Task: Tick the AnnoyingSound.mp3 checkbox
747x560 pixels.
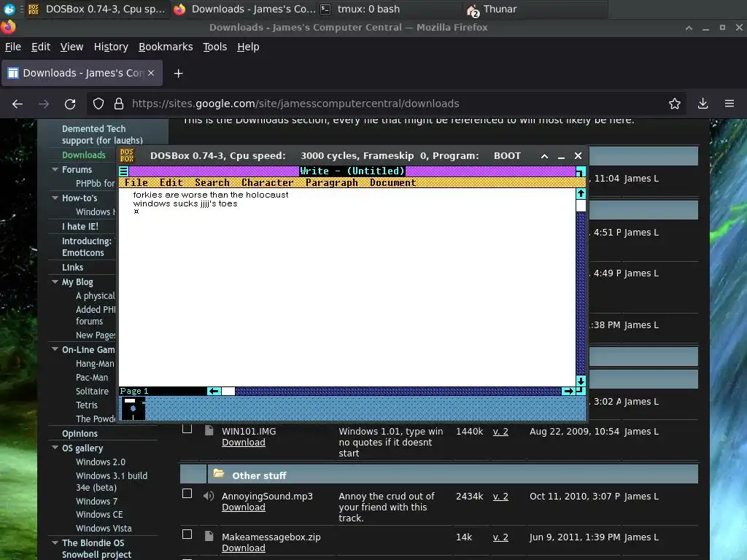Action: (187, 494)
